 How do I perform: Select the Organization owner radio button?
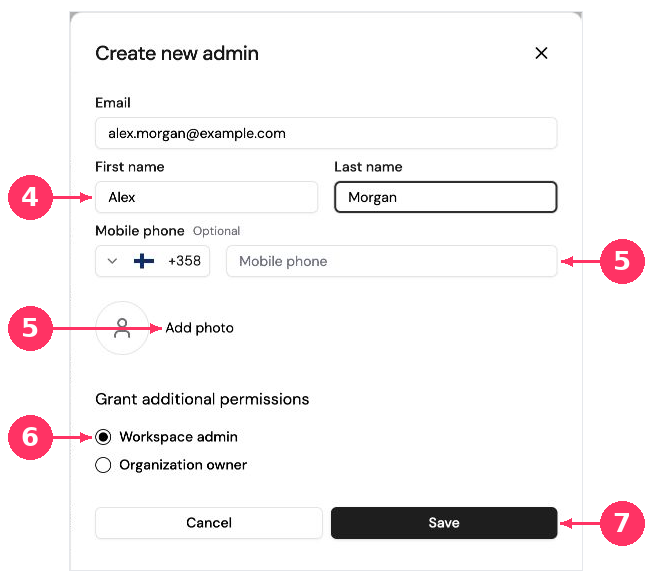(103, 465)
